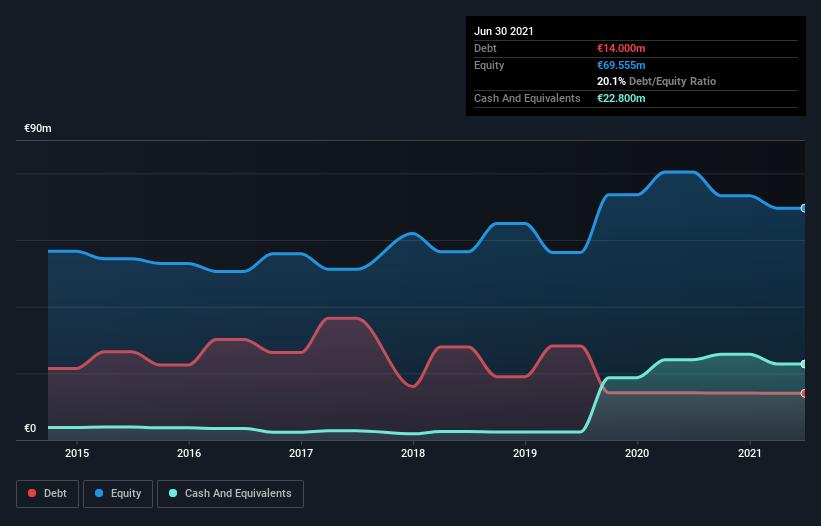Toggle the Debt legend button
This screenshot has width=821, height=526.
(47, 494)
